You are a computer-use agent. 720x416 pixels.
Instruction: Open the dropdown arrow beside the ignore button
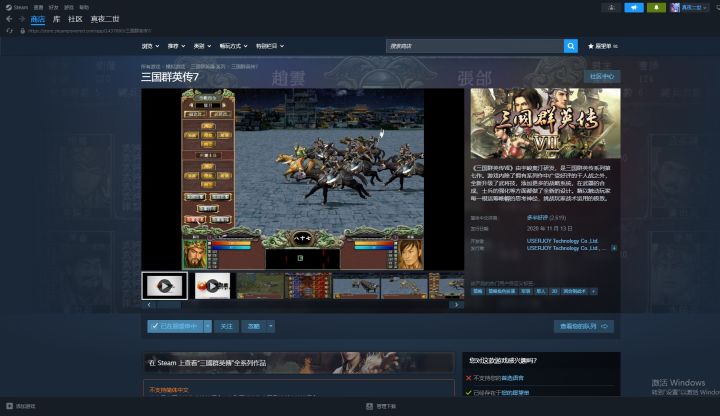pyautogui.click(x=271, y=326)
